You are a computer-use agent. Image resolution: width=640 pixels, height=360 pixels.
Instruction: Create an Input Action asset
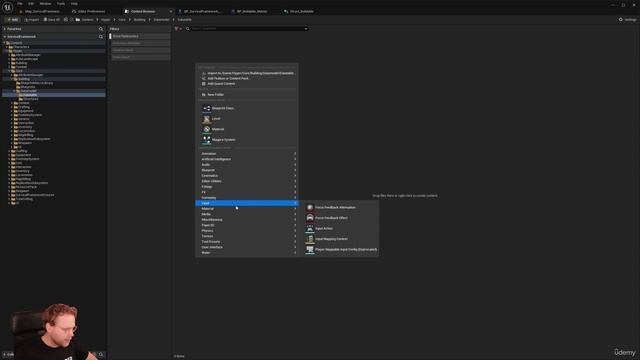[340, 229]
